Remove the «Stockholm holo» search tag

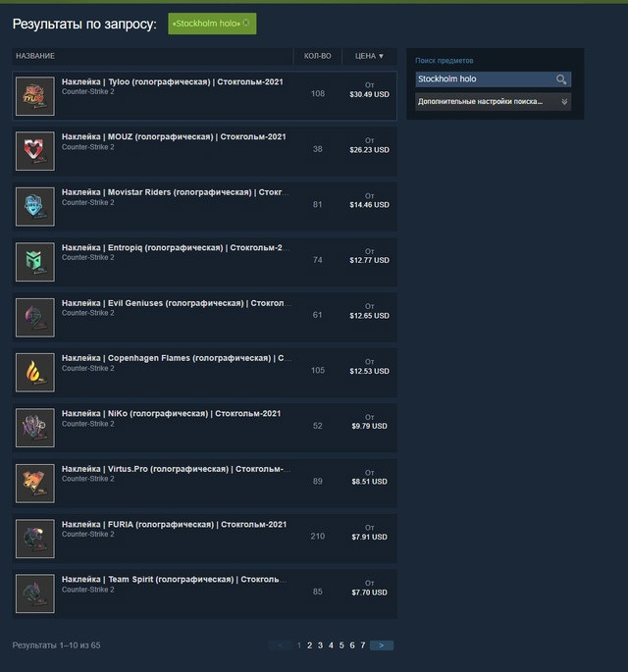246,23
